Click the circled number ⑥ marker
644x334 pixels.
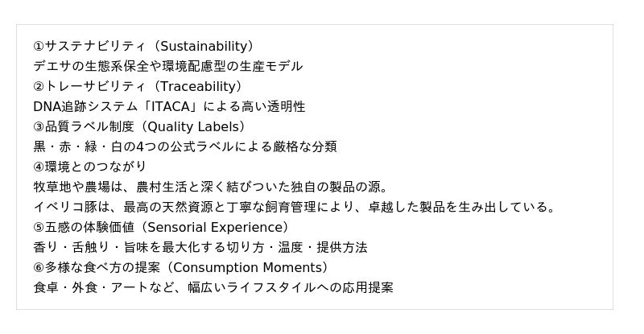(x=39, y=267)
